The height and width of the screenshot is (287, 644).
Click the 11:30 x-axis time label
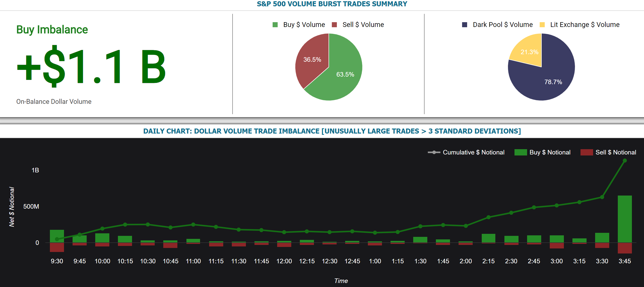pos(239,261)
